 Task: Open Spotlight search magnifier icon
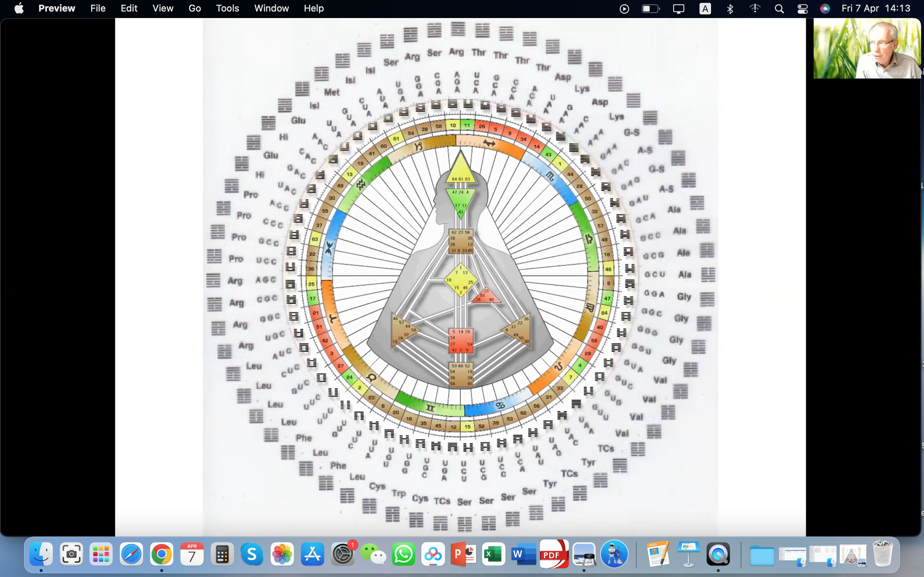pyautogui.click(x=779, y=8)
